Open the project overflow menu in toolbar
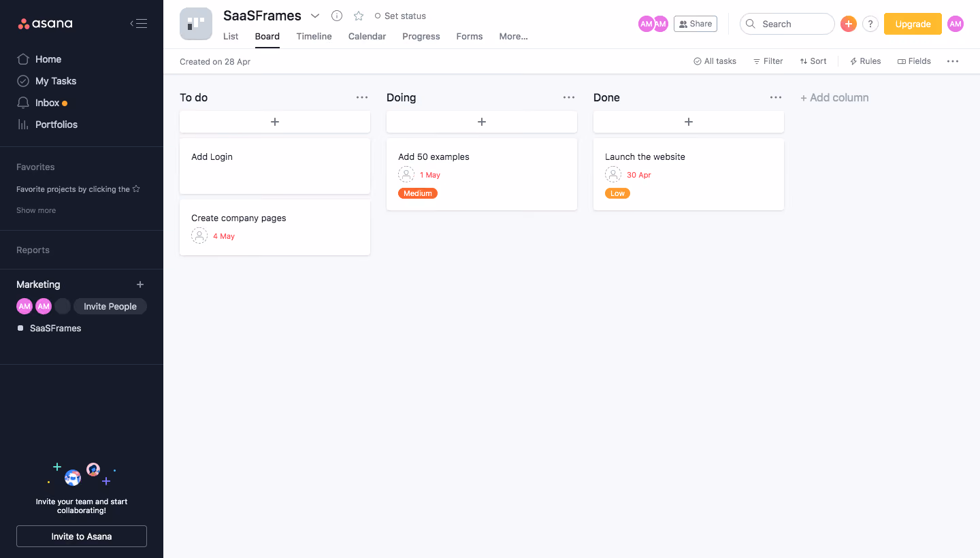Viewport: 980px width, 558px height. point(953,61)
